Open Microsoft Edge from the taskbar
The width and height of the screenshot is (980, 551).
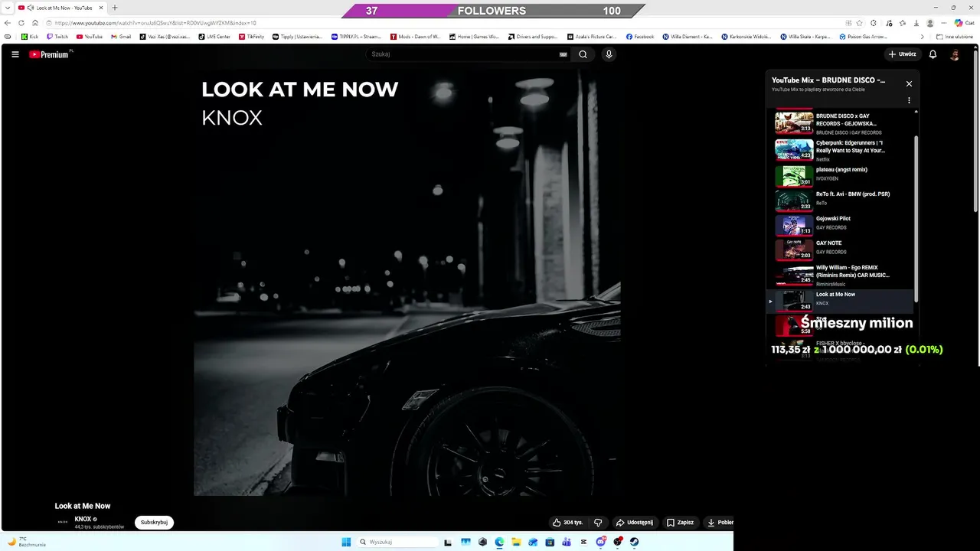point(499,542)
